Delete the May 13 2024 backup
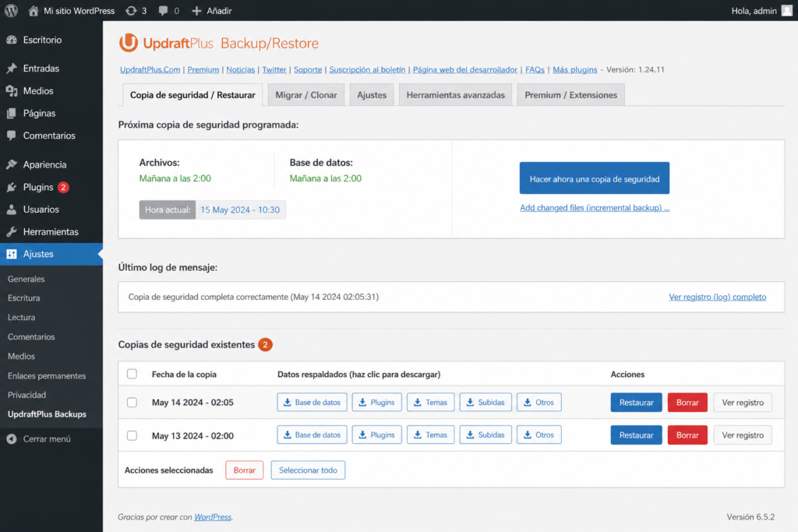 pos(687,435)
